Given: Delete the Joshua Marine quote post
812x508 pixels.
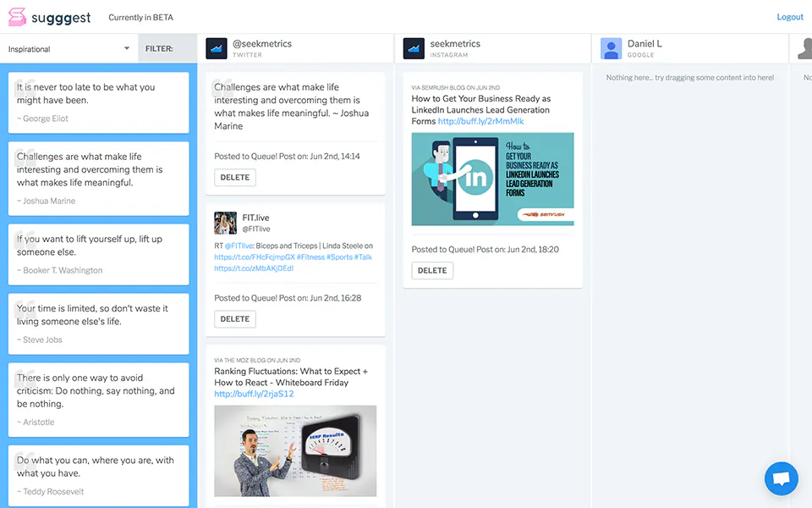Looking at the screenshot, I should click(235, 177).
